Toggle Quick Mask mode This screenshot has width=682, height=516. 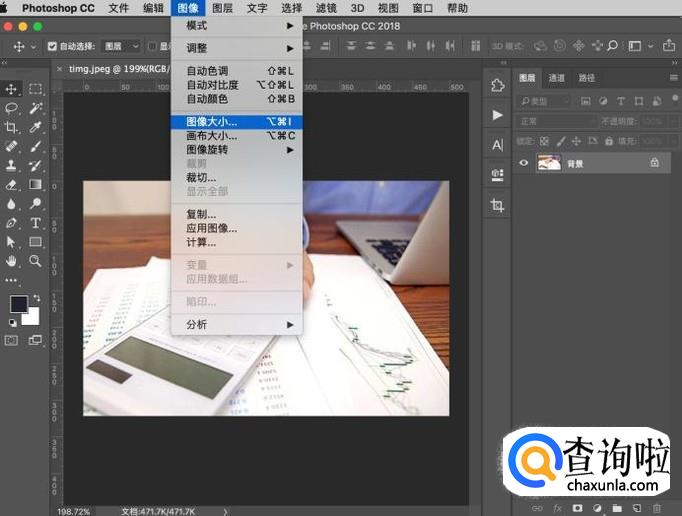point(11,340)
